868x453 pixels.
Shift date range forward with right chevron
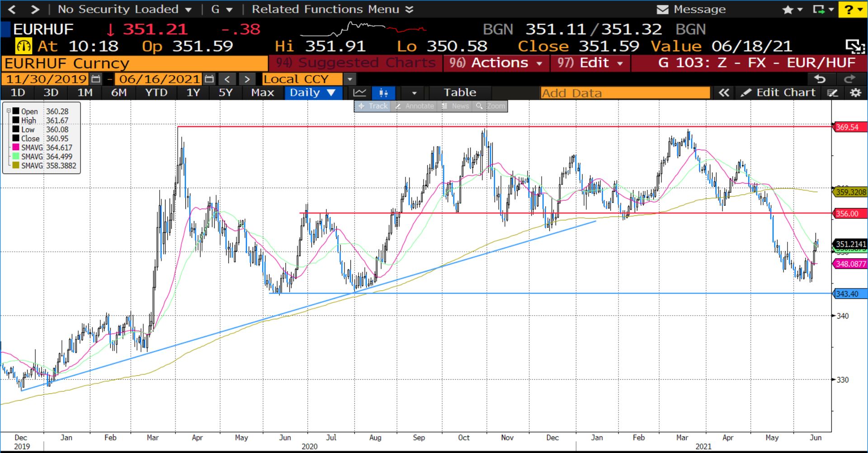pos(247,80)
